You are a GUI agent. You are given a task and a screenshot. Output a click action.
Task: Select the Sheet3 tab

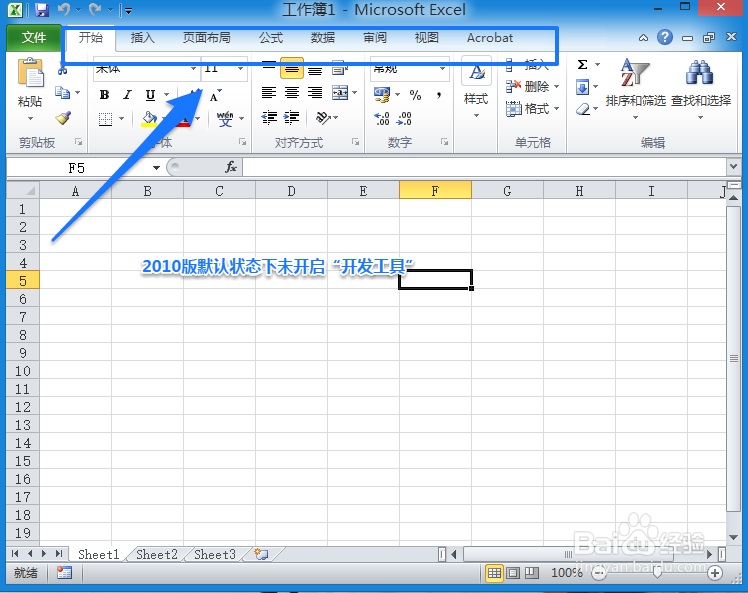point(215,554)
